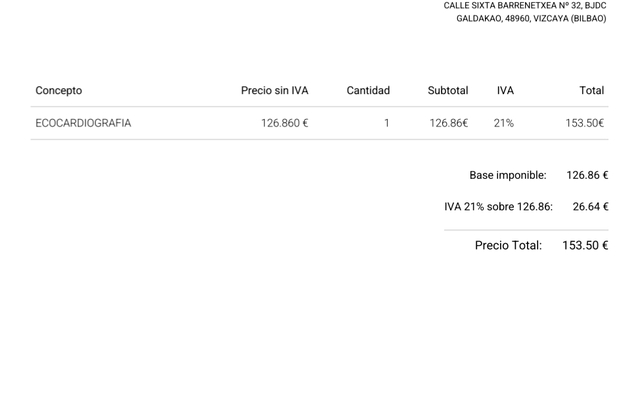Click the 126.860 € unit price cell

[x=284, y=123]
